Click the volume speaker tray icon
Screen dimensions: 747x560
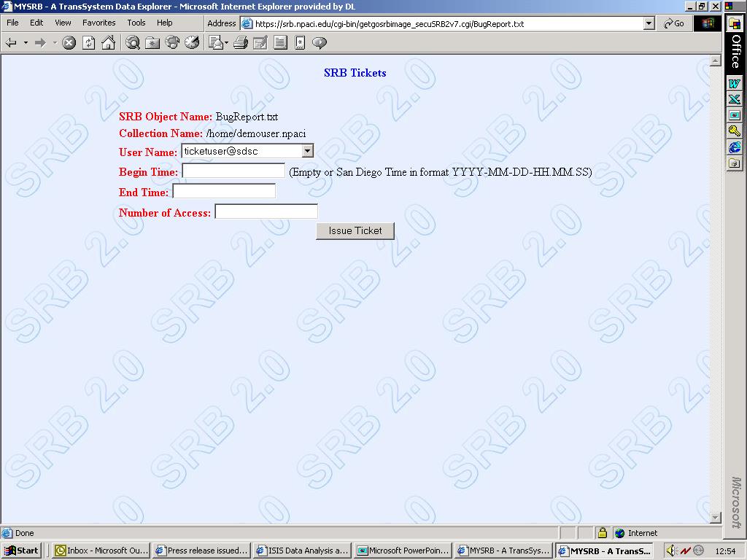coord(671,551)
